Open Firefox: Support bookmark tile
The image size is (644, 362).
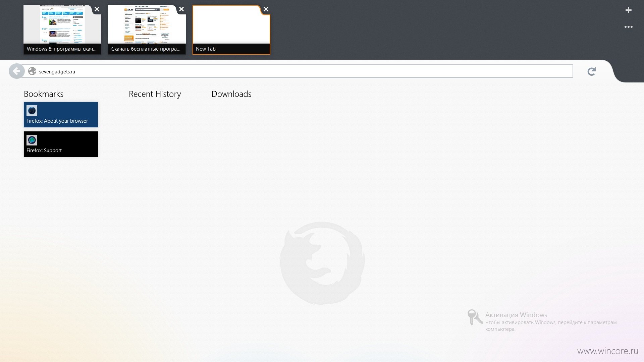(61, 144)
